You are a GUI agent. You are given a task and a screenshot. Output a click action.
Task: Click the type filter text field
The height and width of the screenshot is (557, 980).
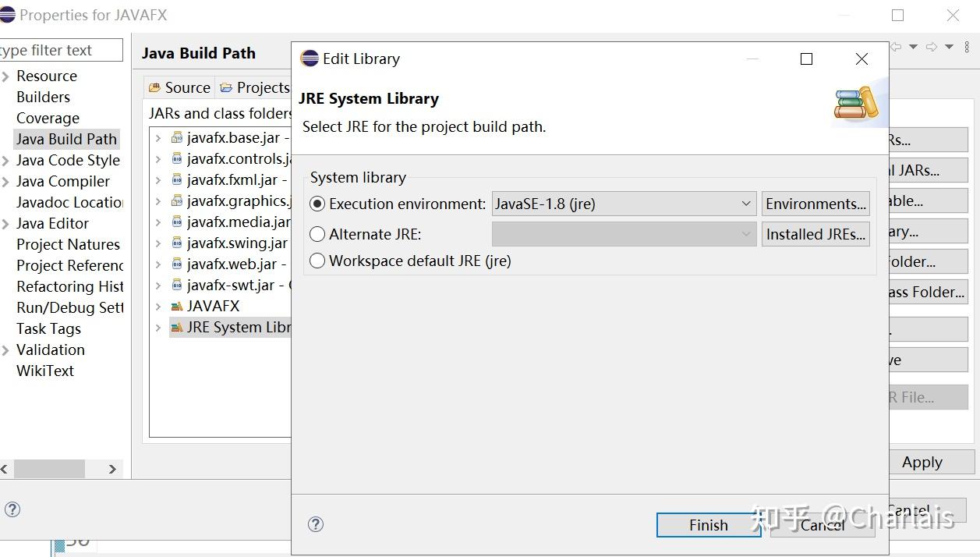pyautogui.click(x=59, y=51)
